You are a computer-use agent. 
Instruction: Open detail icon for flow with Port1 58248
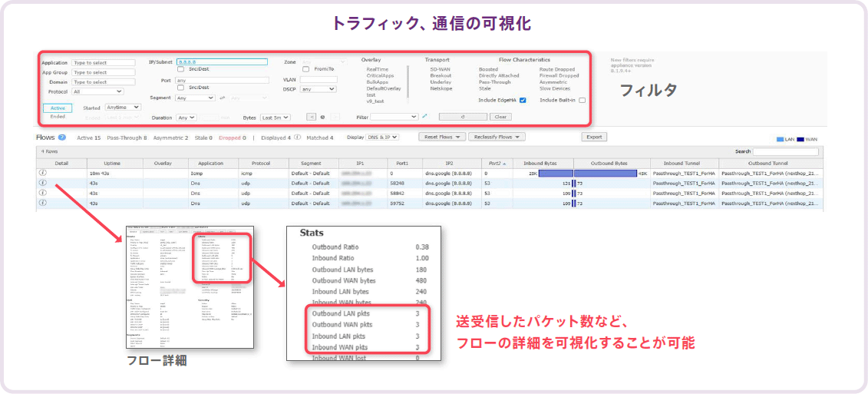coord(43,183)
